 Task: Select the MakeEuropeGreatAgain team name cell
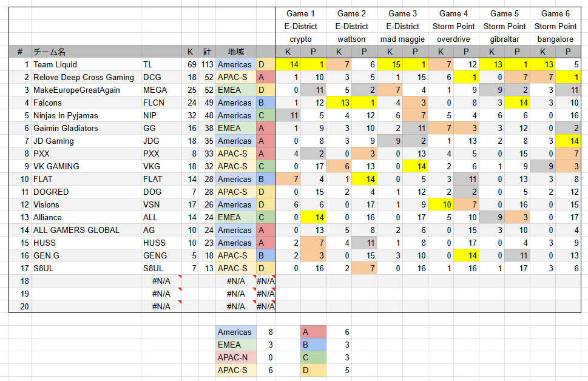86,90
